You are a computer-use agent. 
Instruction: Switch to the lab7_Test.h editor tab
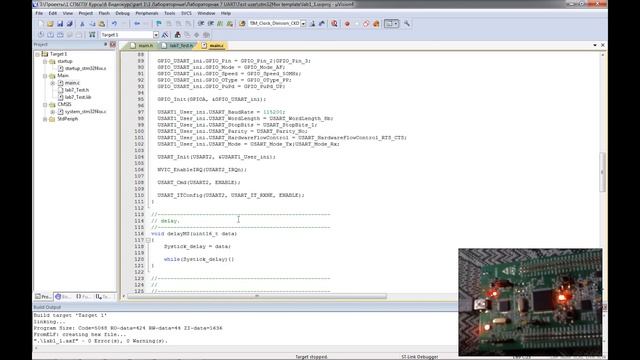coord(177,46)
